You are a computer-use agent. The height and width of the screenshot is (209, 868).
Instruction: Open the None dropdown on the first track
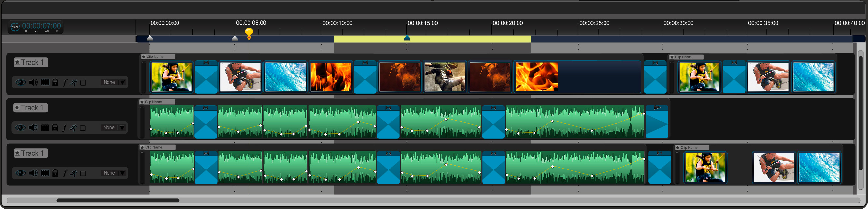point(114,82)
